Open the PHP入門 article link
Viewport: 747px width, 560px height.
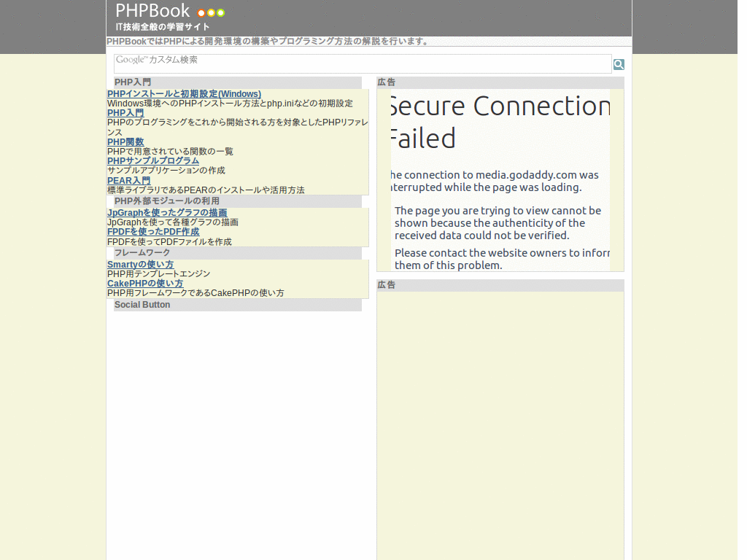pyautogui.click(x=125, y=113)
